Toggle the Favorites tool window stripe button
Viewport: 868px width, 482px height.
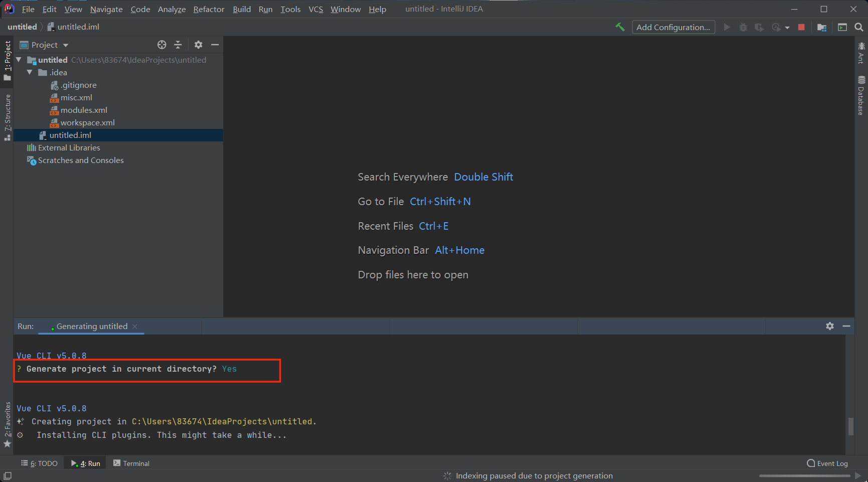click(x=7, y=424)
